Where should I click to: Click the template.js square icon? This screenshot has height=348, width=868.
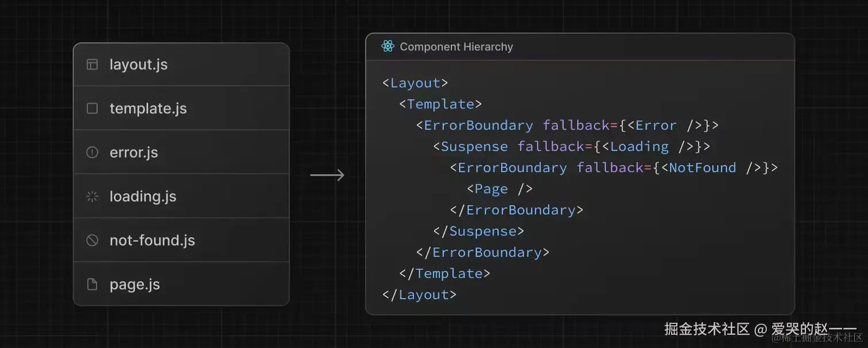(x=92, y=109)
